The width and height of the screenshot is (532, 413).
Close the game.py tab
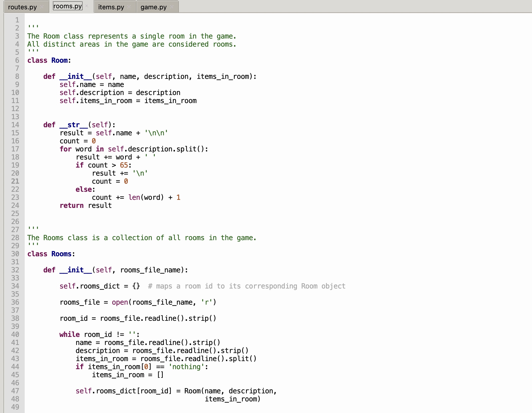(172, 7)
